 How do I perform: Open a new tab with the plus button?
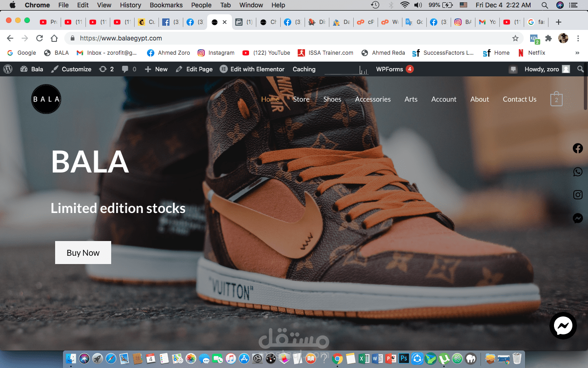(558, 22)
